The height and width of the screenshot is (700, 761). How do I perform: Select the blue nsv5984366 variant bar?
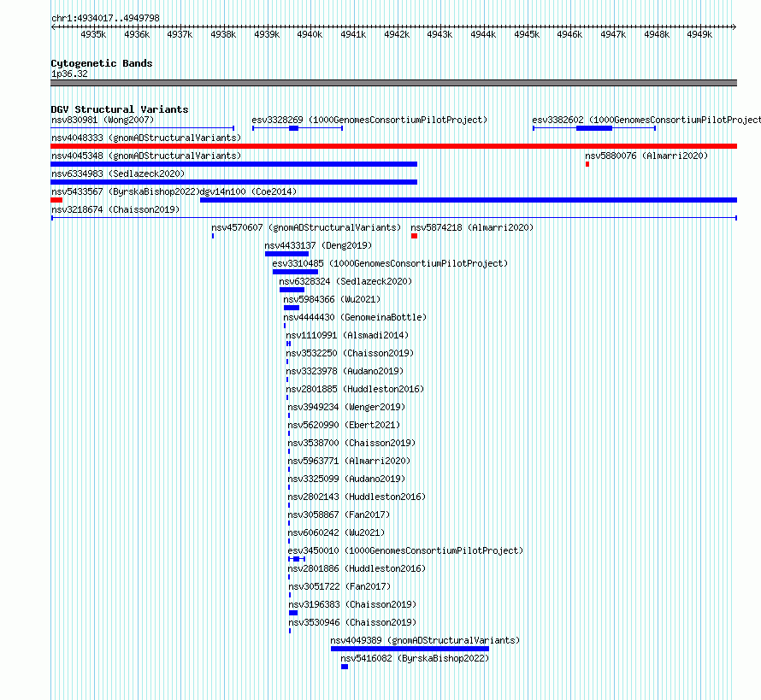pyautogui.click(x=292, y=308)
